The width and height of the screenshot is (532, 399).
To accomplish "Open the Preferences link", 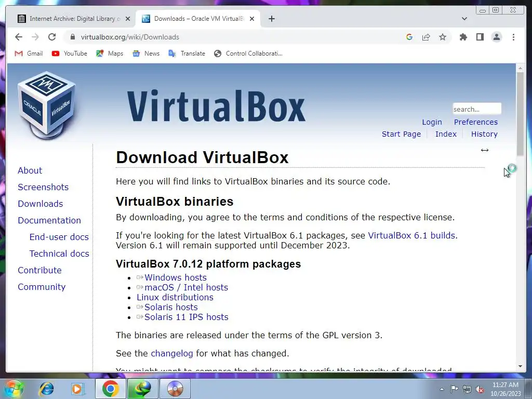I will (x=476, y=122).
